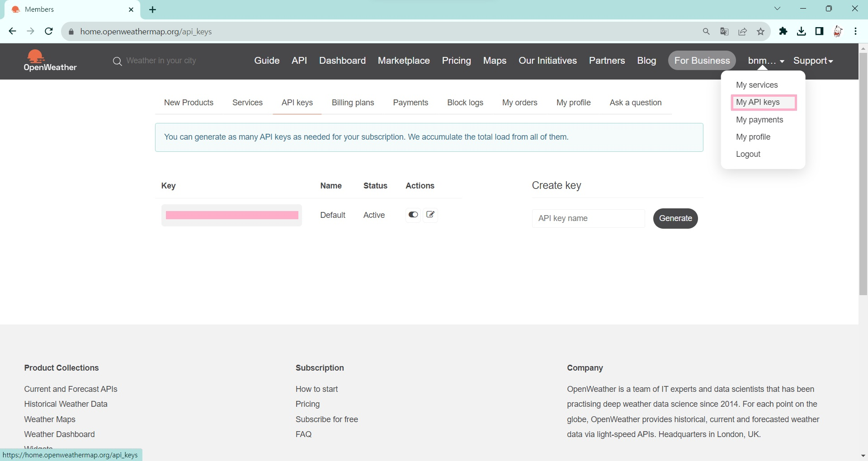Open Subscribe for free footer link
868x461 pixels.
tap(326, 419)
